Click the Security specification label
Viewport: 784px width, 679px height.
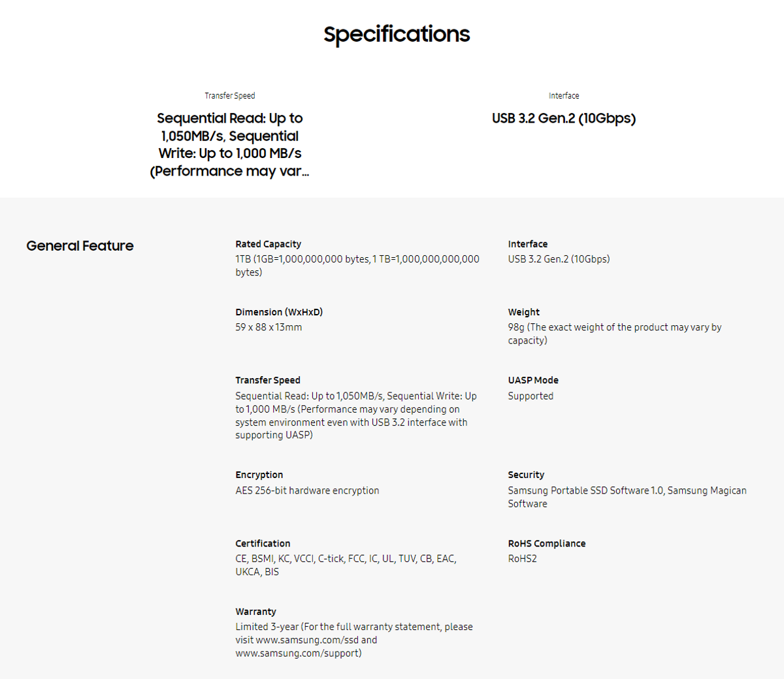(x=526, y=475)
